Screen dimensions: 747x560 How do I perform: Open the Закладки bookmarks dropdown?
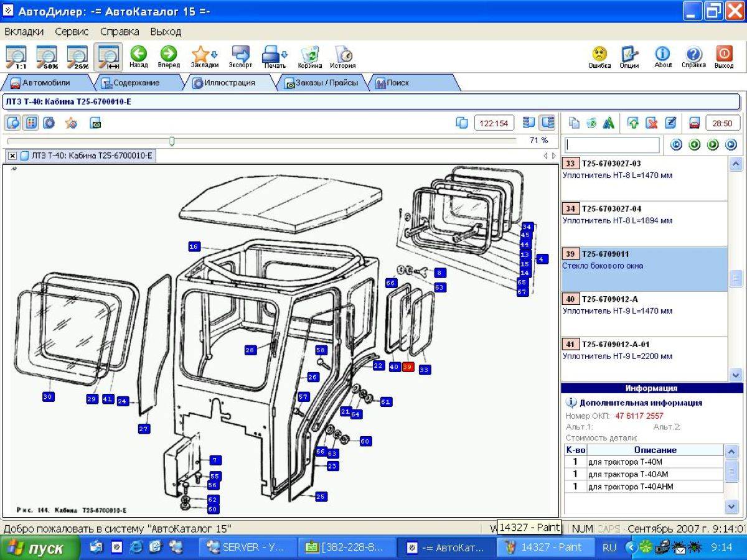(204, 57)
